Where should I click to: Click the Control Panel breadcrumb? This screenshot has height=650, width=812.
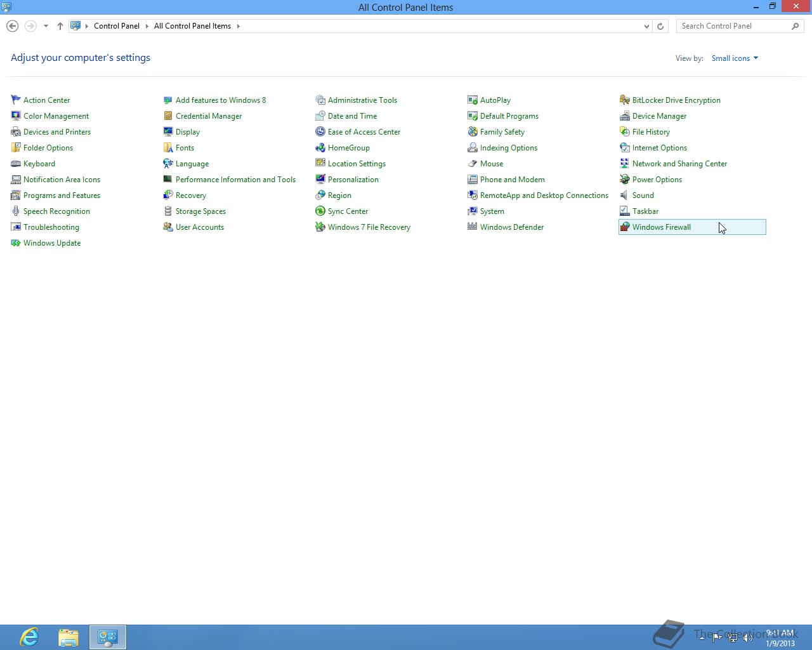pos(117,26)
